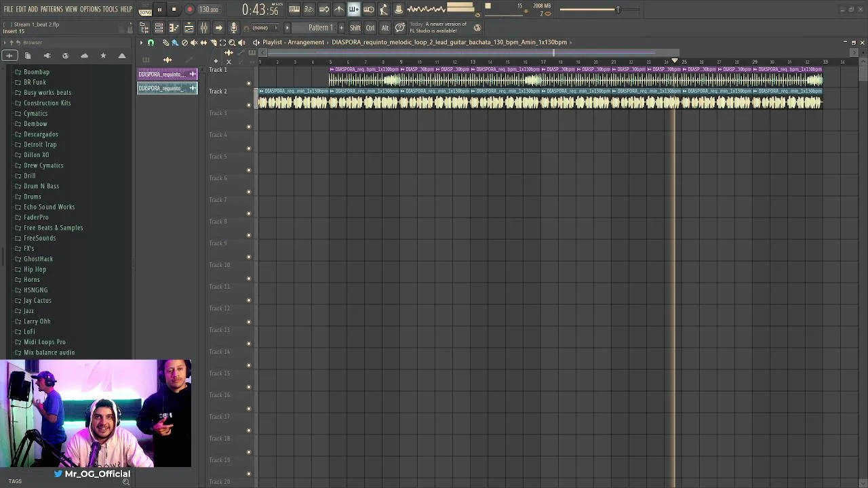
Task: Click the multilink controllers figure icon
Action: point(383,9)
